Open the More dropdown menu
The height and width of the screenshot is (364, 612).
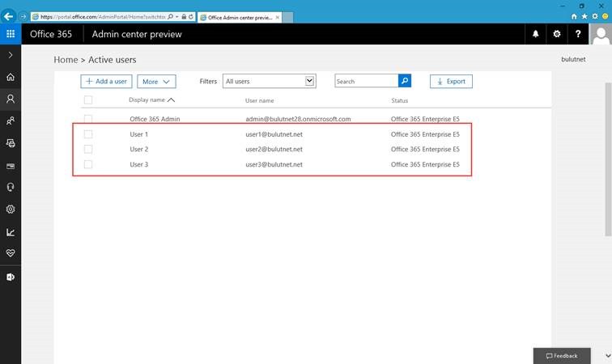point(156,82)
